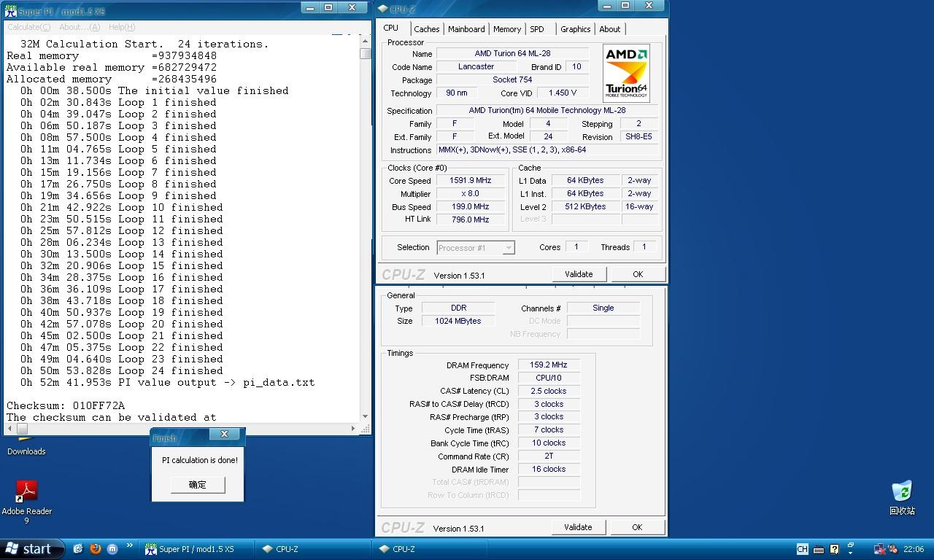Image resolution: width=934 pixels, height=560 pixels.
Task: Click the HT Link 796.0 MHz value
Action: click(x=471, y=219)
